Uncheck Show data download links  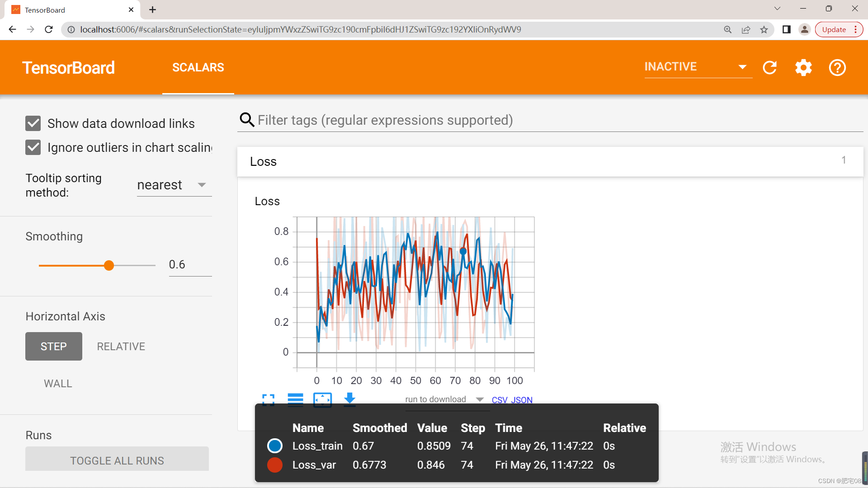point(33,123)
